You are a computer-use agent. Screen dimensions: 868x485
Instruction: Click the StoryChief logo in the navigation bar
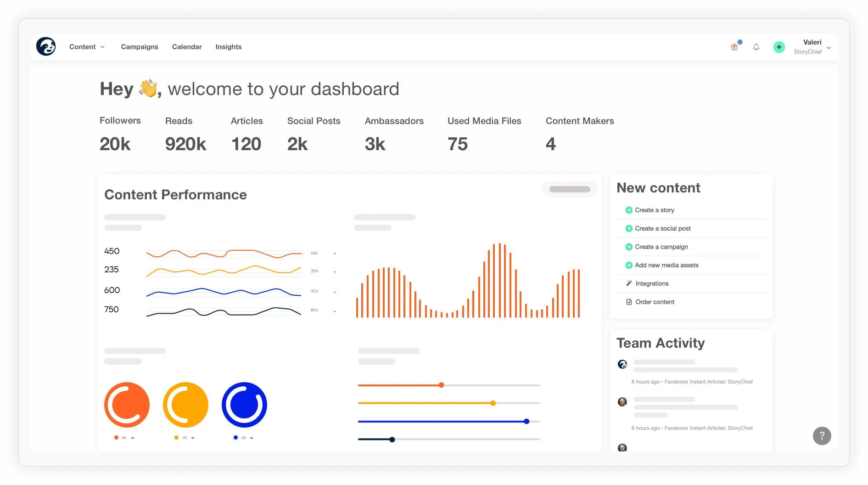pos(46,46)
